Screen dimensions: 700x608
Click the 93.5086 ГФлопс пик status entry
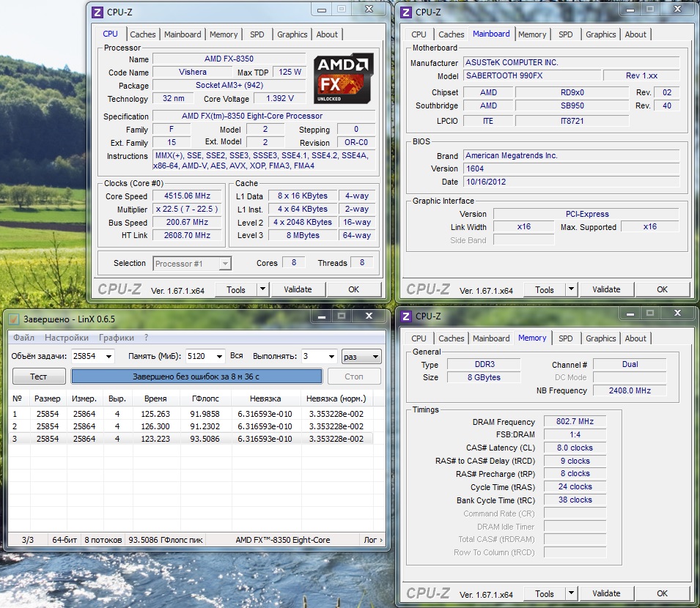coord(166,540)
